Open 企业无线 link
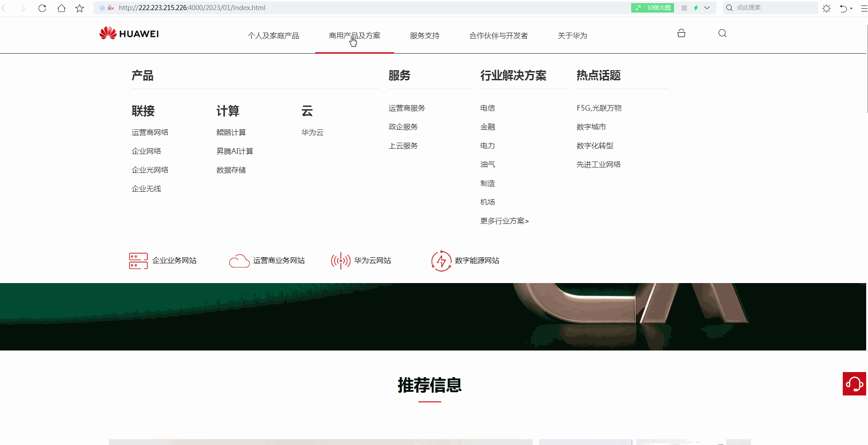The width and height of the screenshot is (868, 445). (x=146, y=189)
